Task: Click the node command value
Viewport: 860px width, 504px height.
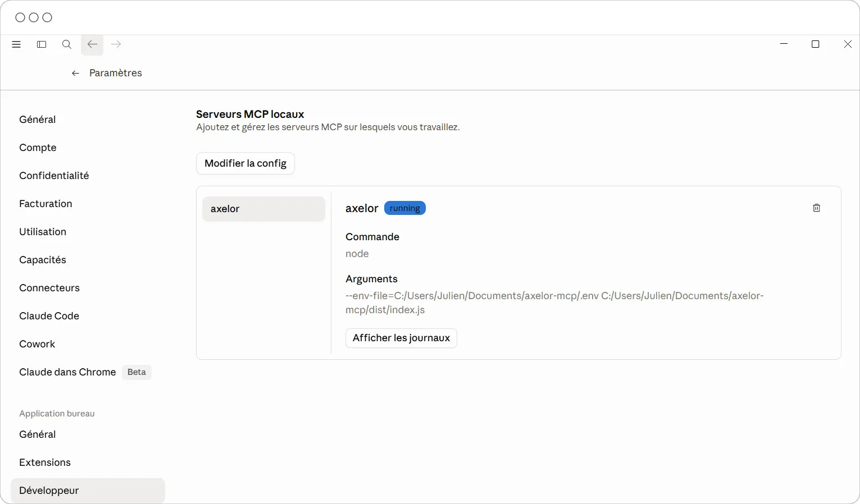Action: (357, 254)
